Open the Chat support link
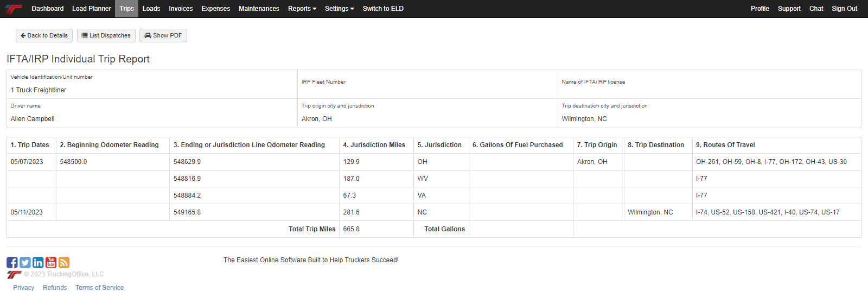Screen dimensions: 868x297 (816, 9)
